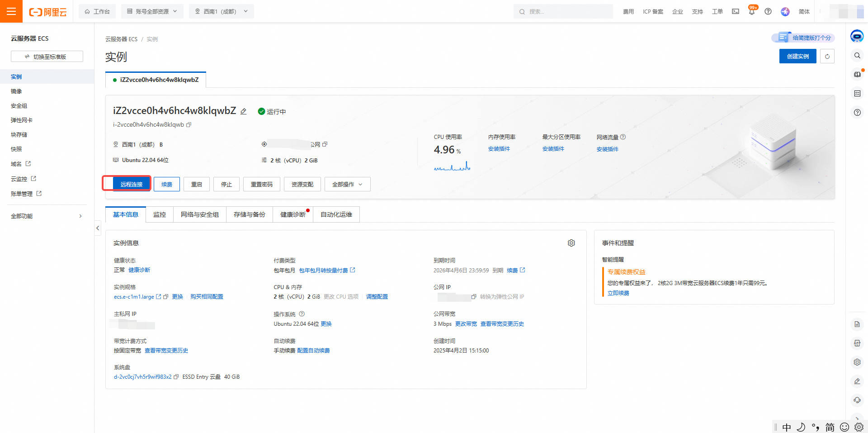Open the AI assistant star icon
Viewport: 868px width, 433px height.
coord(785,11)
